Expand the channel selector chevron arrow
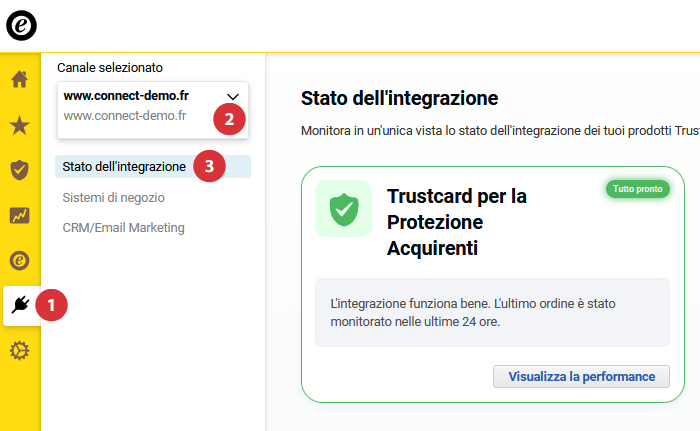700x431 pixels. coord(233,97)
